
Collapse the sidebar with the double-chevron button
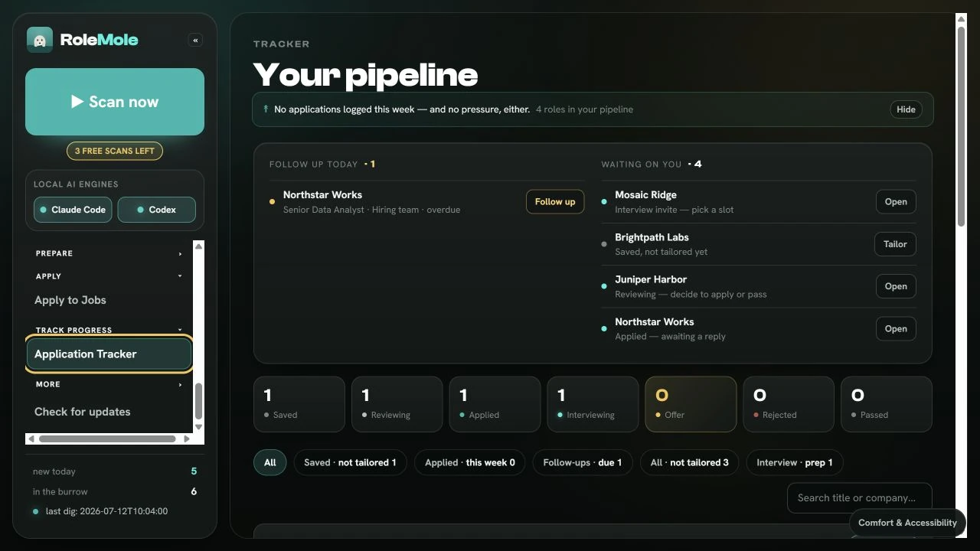(x=195, y=40)
